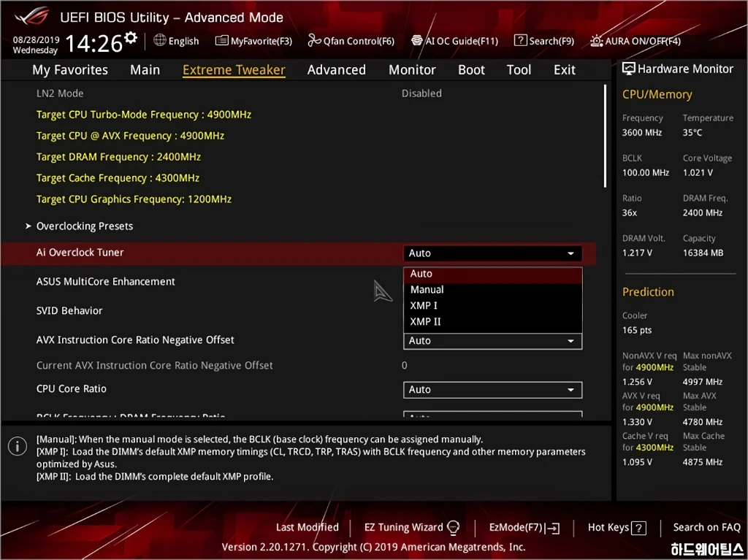Click Core Voltage 1.021 V reading
This screenshot has height=560, width=748.
[698, 173]
